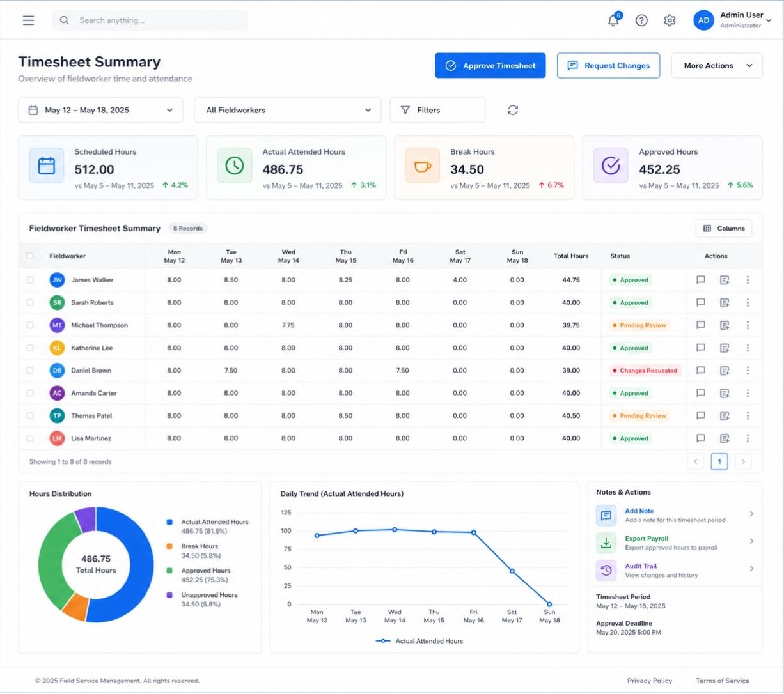Click the 8 Records badge

[x=188, y=228]
